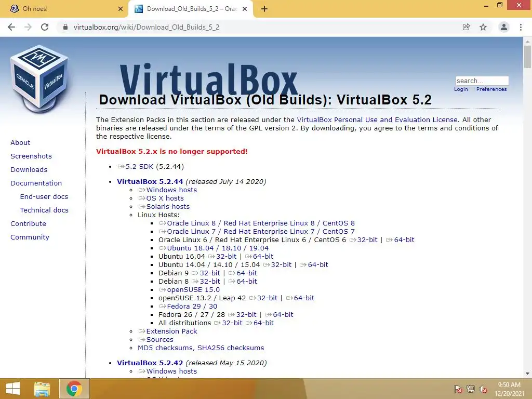Screen dimensions: 532x399
Task: Open Windows Start button
Action: tap(13, 389)
